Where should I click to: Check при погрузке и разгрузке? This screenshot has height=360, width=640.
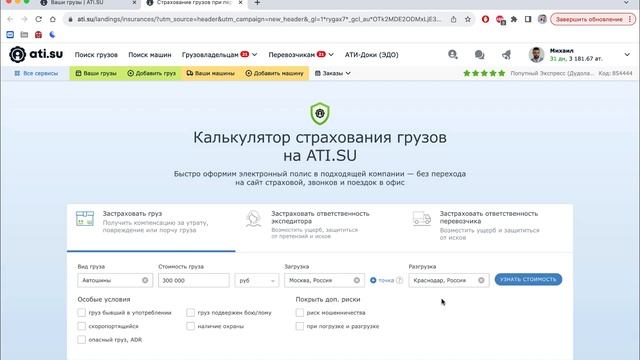300,326
